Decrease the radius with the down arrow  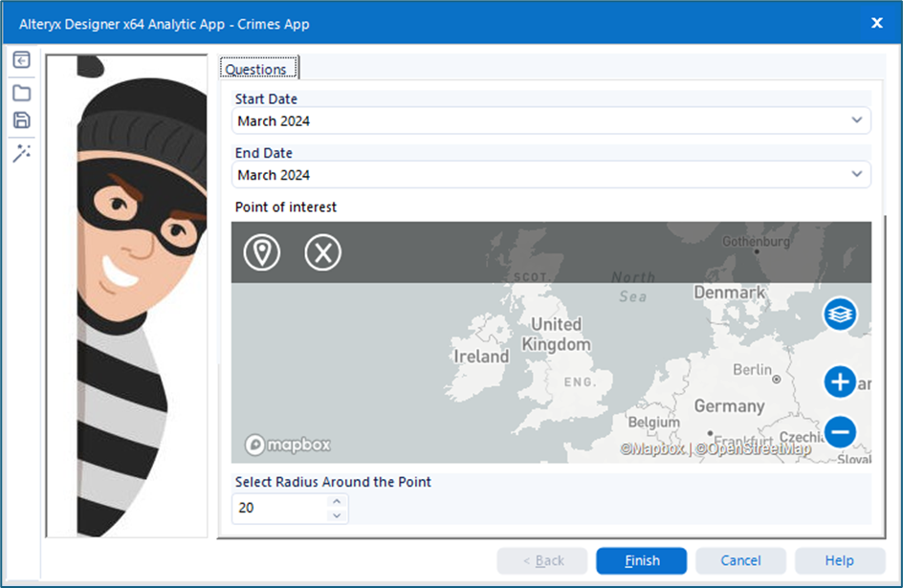coord(337,515)
